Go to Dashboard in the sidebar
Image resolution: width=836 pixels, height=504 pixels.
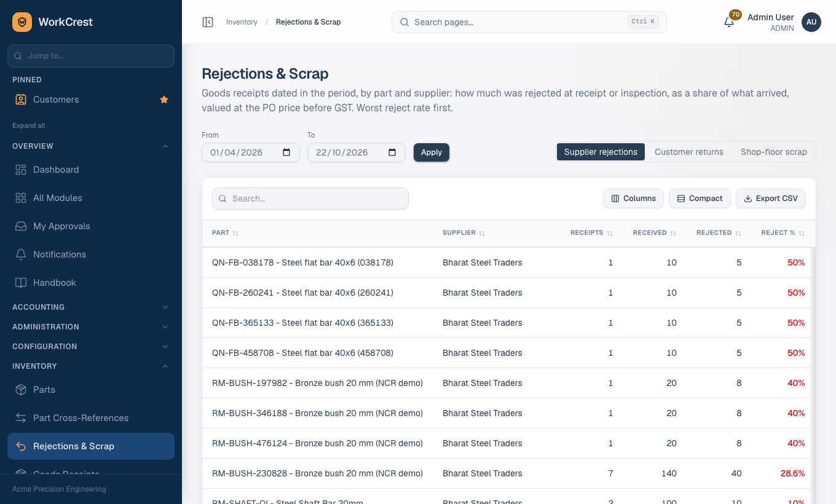(91, 170)
